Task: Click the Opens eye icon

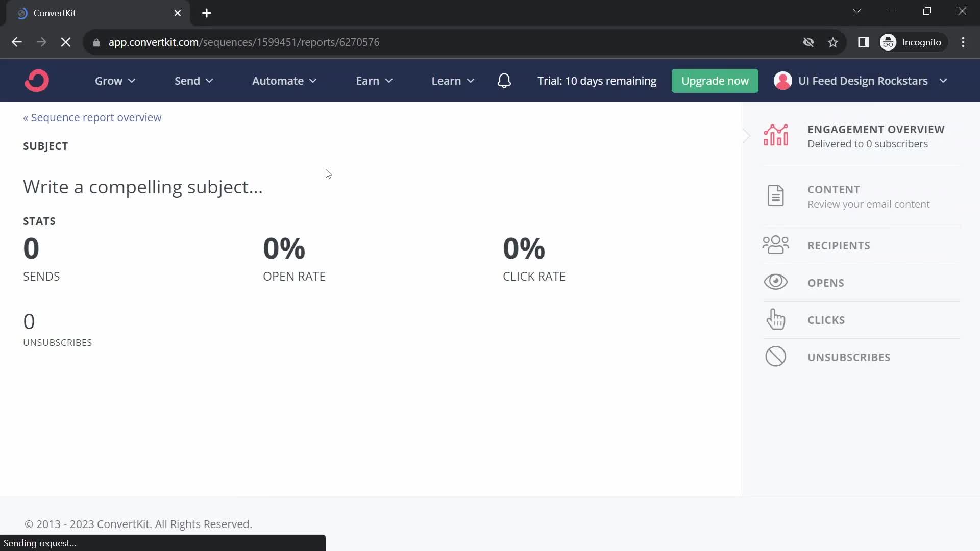Action: pos(776,282)
